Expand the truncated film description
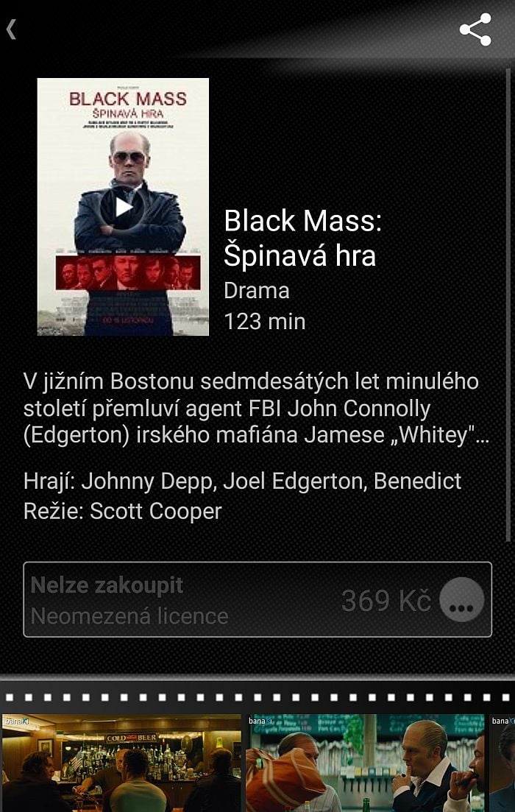This screenshot has height=812, width=515. coord(256,408)
